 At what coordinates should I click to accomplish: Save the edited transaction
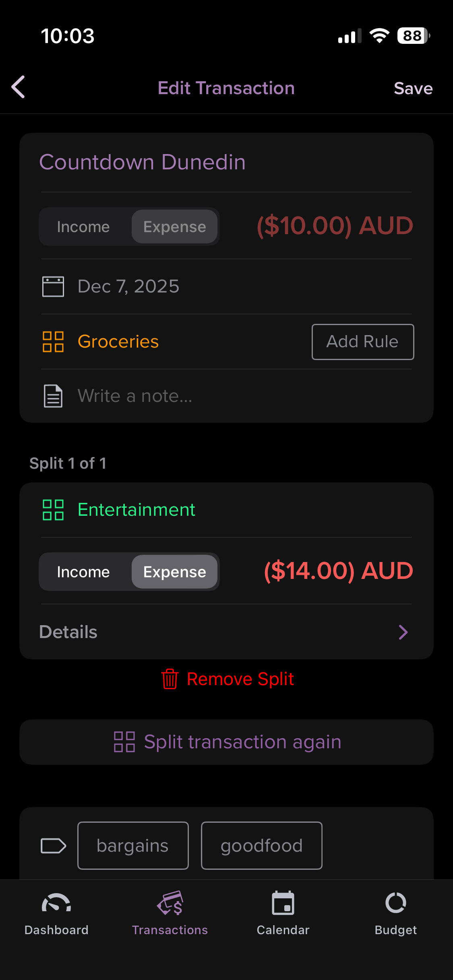[x=413, y=89]
